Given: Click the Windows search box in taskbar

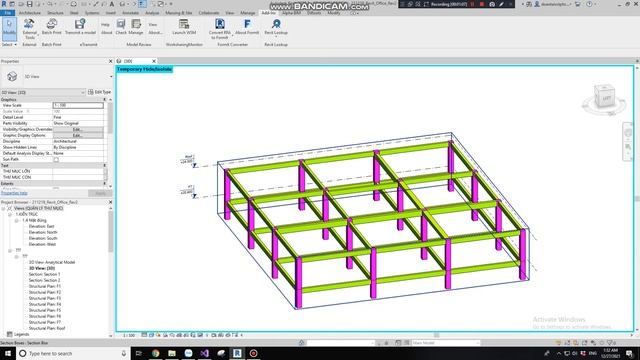Looking at the screenshot, I should click(x=73, y=353).
